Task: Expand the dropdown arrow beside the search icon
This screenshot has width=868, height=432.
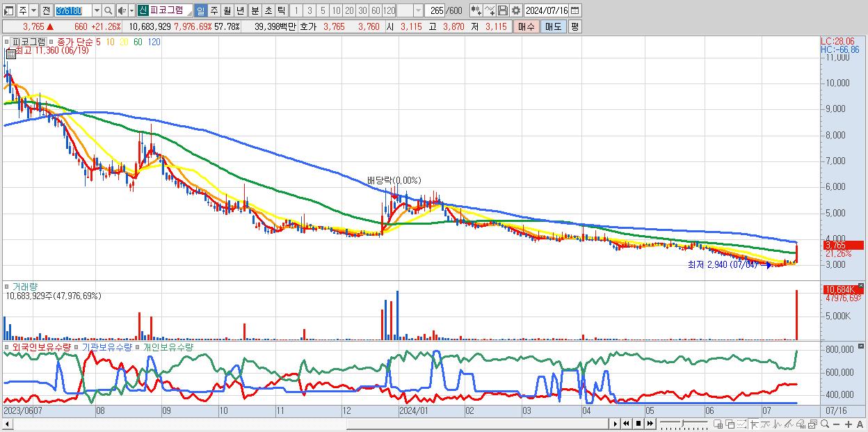Action: 97,10
